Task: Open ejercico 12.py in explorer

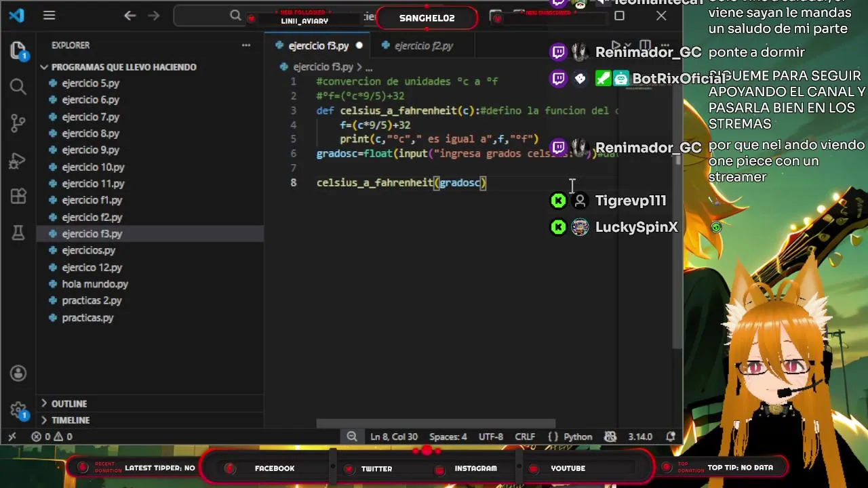Action: 92,267
